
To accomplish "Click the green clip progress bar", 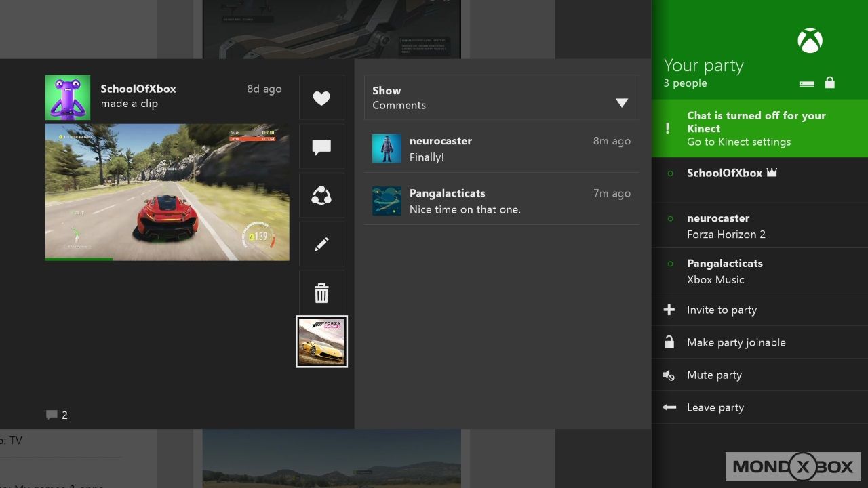I will pyautogui.click(x=79, y=259).
